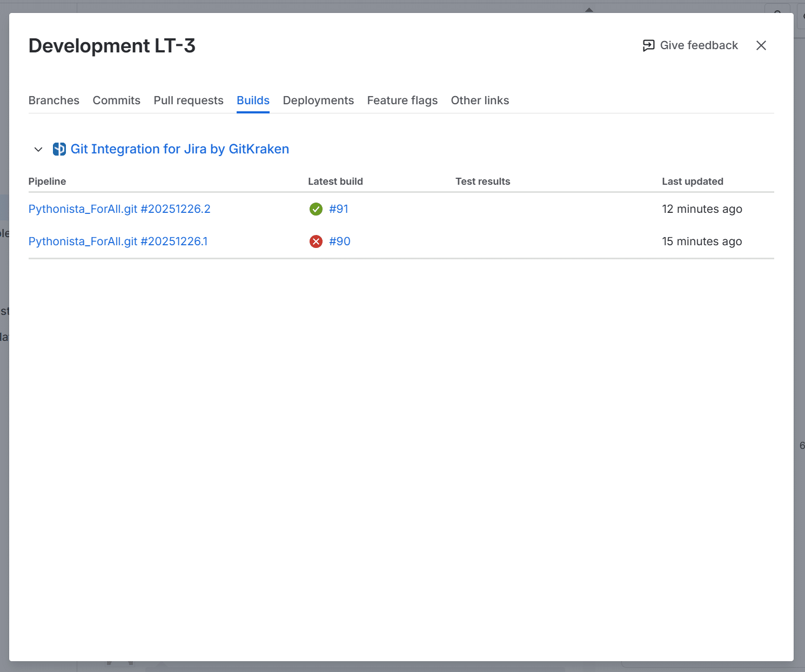Click the green success status icon for build #91
This screenshot has width=805, height=672.
click(316, 209)
